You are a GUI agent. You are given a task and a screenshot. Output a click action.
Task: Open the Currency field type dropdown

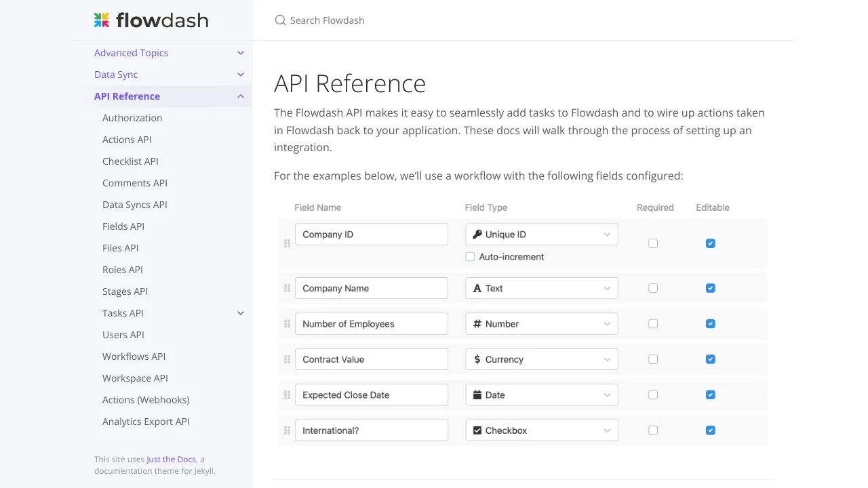coord(542,359)
